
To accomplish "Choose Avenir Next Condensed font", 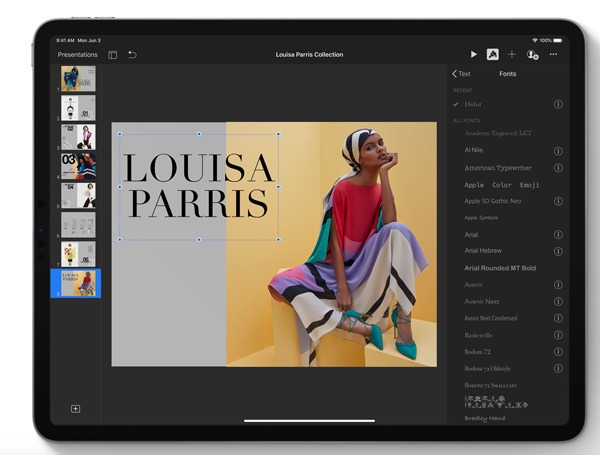I will pos(491,318).
